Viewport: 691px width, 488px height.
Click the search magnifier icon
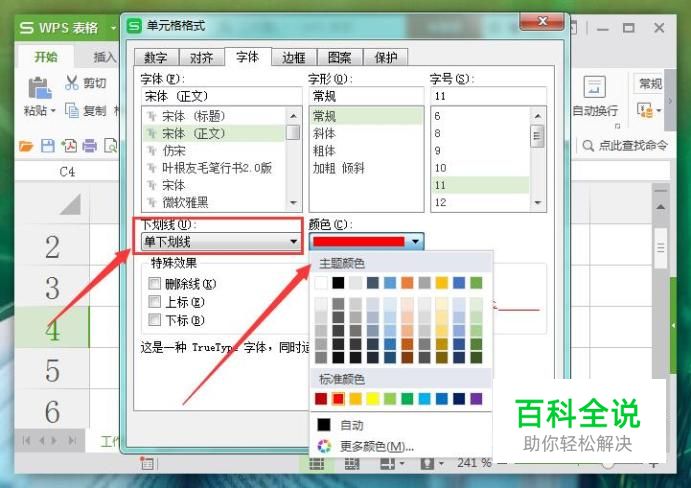(x=588, y=145)
